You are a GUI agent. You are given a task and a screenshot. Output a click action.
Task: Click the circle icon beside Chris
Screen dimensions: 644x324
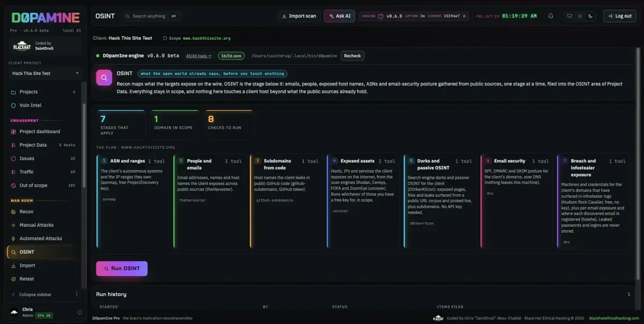[x=80, y=312]
